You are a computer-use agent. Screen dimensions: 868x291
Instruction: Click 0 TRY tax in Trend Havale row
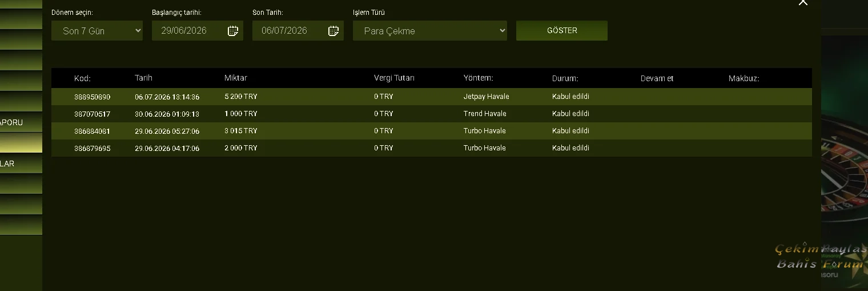click(384, 114)
